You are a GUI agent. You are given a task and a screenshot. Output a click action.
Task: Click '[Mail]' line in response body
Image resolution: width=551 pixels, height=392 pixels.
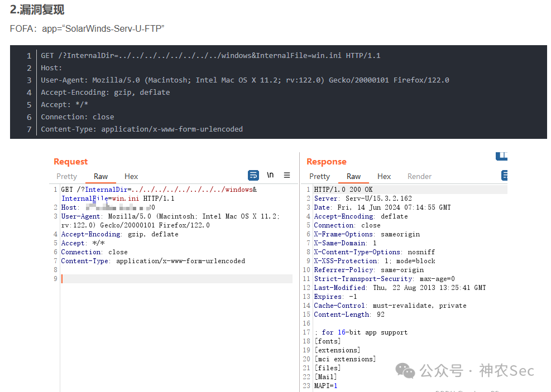tap(325, 377)
